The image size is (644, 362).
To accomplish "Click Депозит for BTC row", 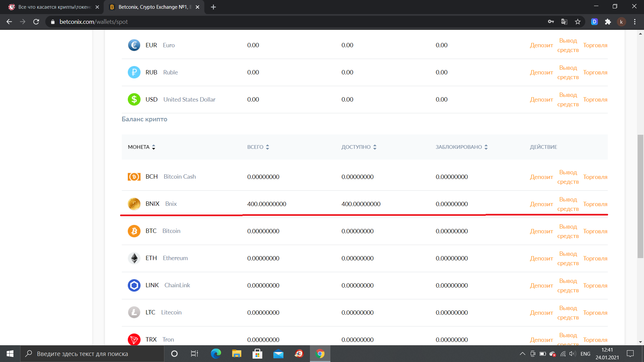I will tap(541, 231).
